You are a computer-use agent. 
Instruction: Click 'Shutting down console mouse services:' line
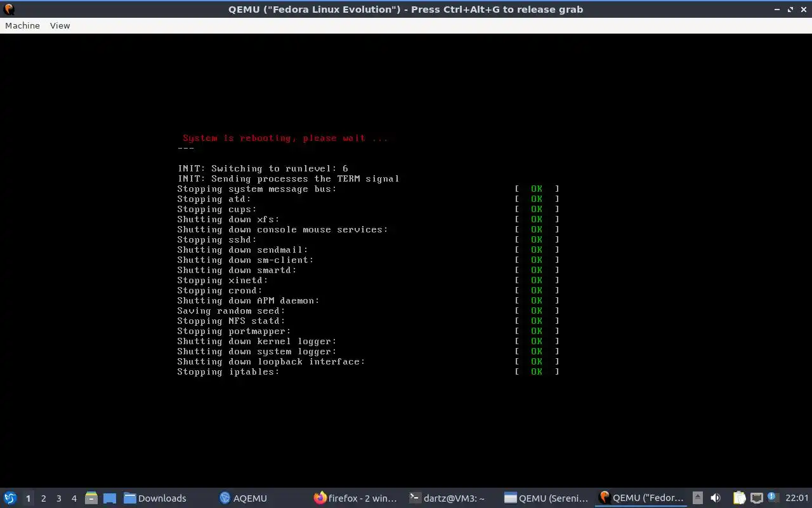(283, 229)
